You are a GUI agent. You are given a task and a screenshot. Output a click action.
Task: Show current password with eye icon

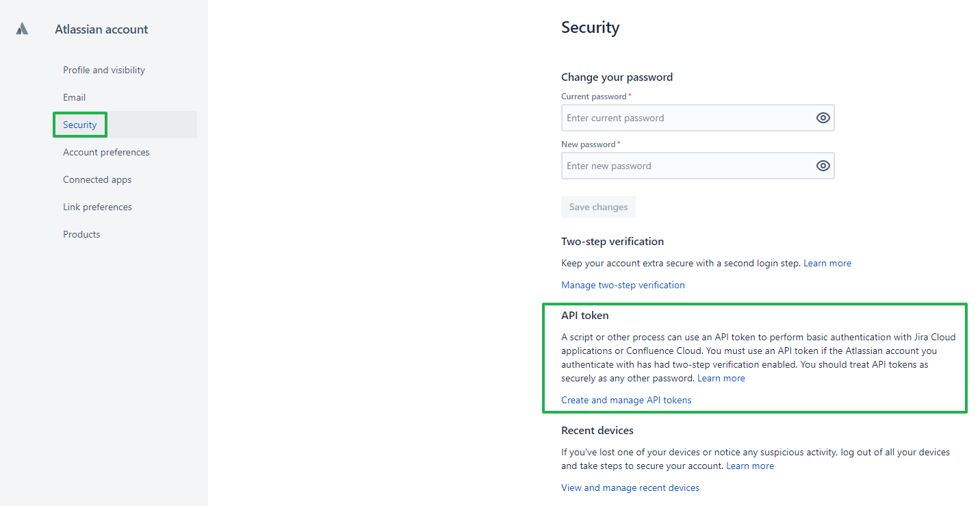point(823,118)
